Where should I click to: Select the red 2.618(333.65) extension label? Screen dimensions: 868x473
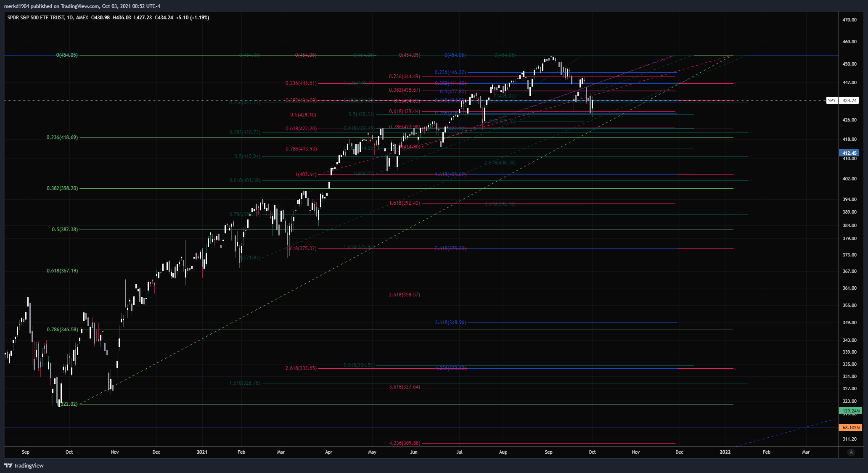coord(301,368)
